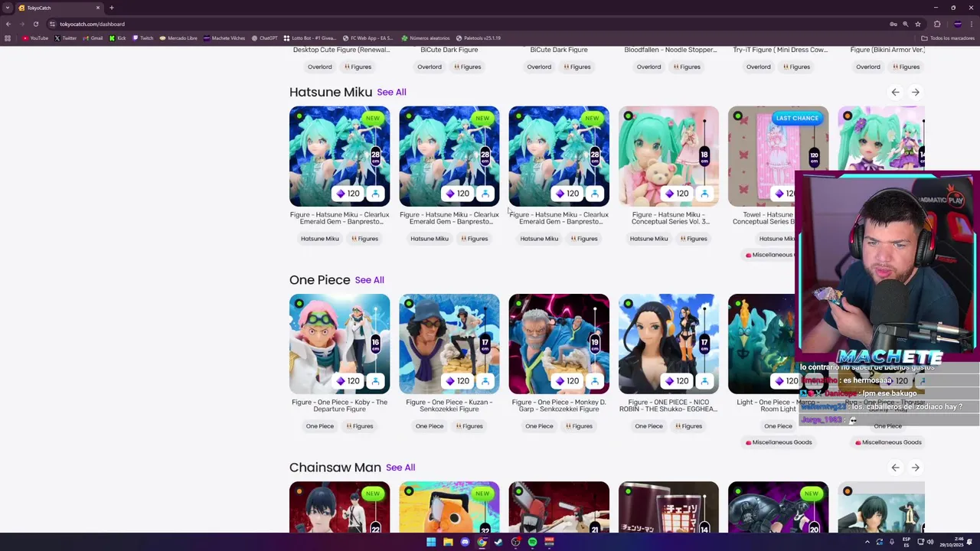This screenshot has width=980, height=551.
Task: Open the Kick bookmark
Action: pyautogui.click(x=118, y=38)
